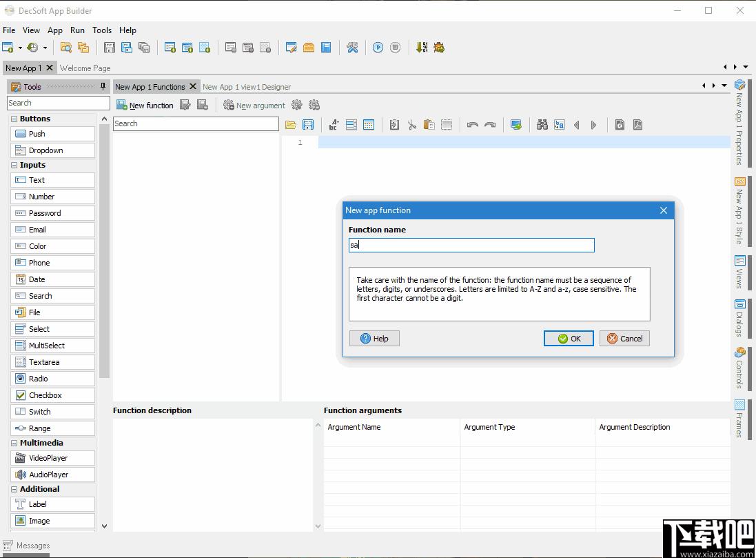
Task: Click the redo arrow icon
Action: coord(490,125)
